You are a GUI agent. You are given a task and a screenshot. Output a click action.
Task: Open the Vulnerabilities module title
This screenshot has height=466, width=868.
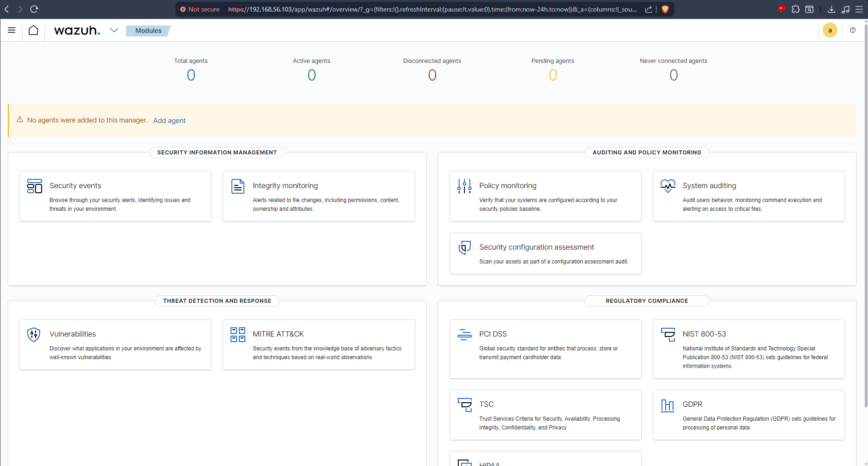[73, 334]
